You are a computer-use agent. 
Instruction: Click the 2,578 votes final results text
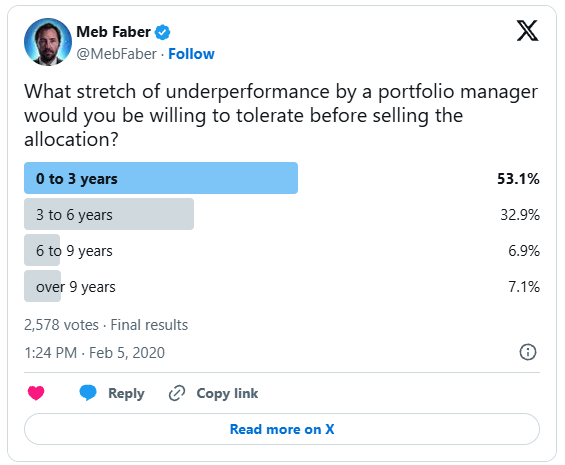pos(106,325)
